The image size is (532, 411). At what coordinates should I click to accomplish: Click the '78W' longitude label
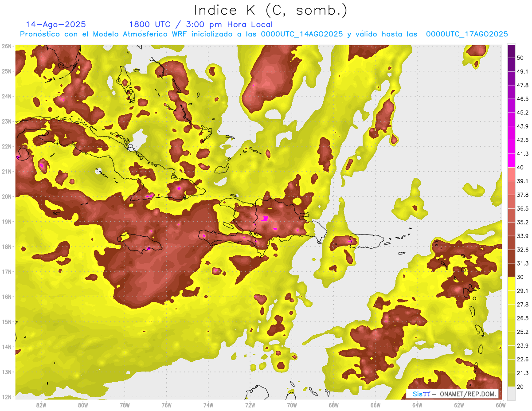point(125,405)
